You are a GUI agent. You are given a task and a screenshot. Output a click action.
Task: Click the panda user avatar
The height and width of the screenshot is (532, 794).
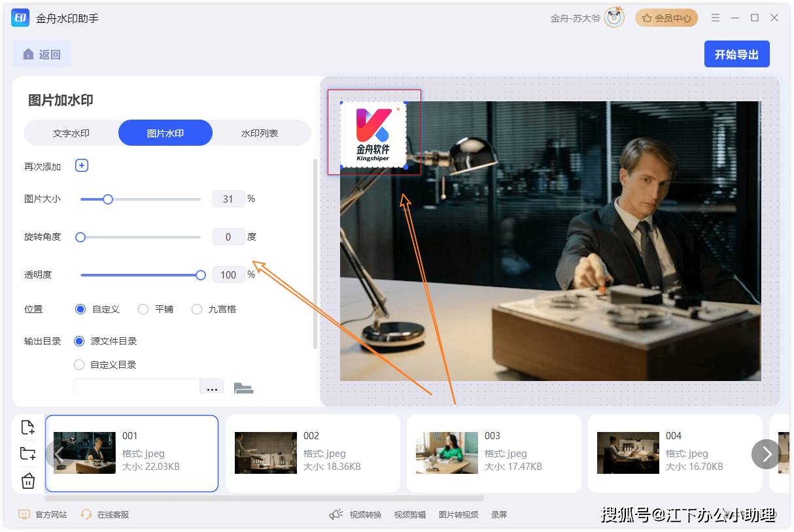(x=613, y=18)
